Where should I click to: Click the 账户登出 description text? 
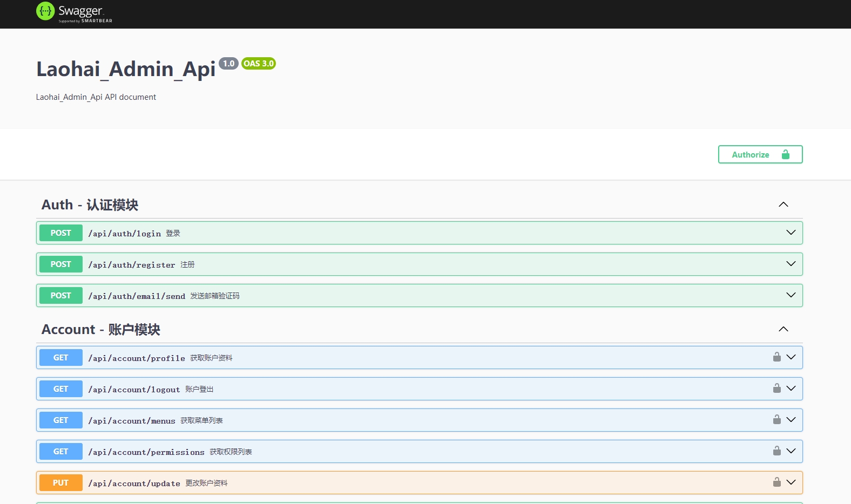click(199, 389)
